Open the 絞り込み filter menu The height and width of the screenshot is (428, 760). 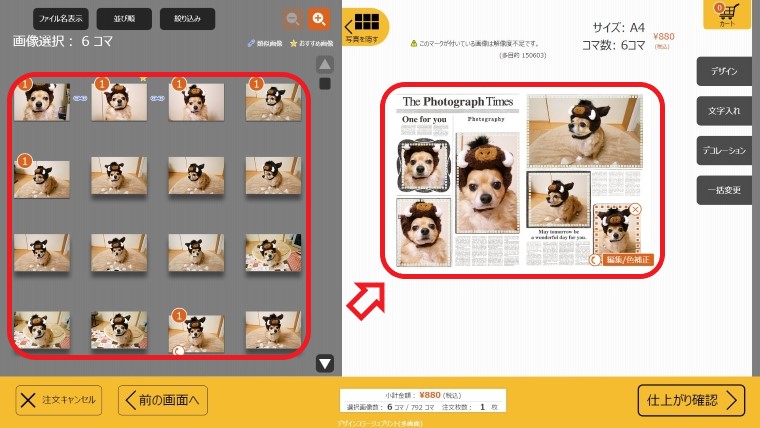188,18
